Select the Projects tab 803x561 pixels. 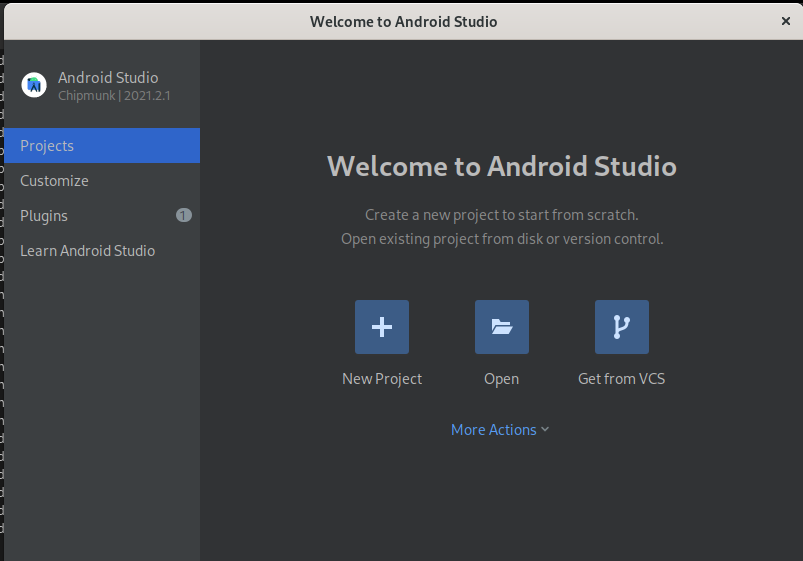pyautogui.click(x=102, y=146)
